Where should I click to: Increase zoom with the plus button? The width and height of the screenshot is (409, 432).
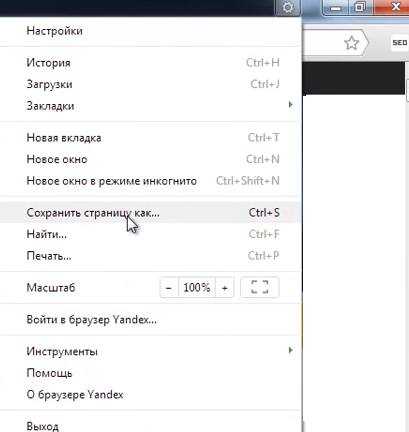[225, 287]
